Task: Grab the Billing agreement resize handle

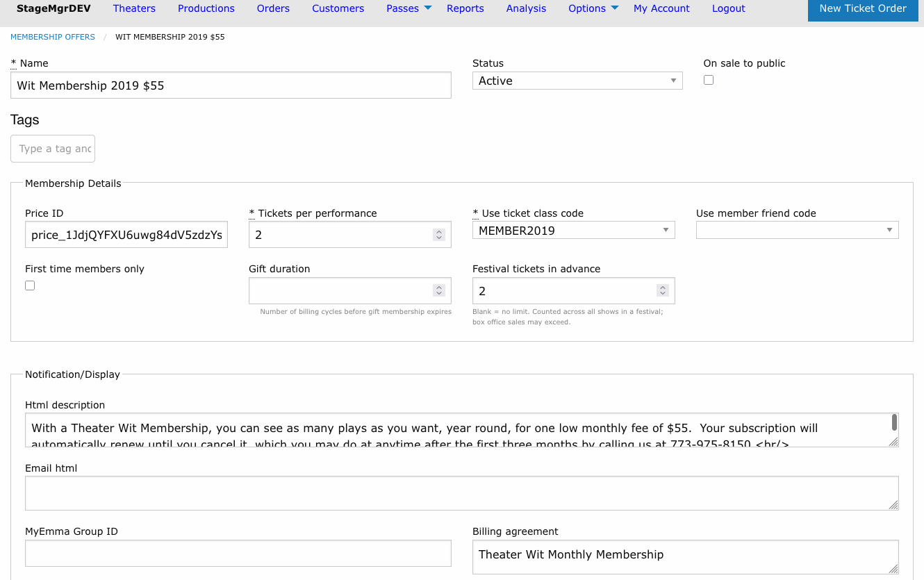Action: (x=893, y=569)
